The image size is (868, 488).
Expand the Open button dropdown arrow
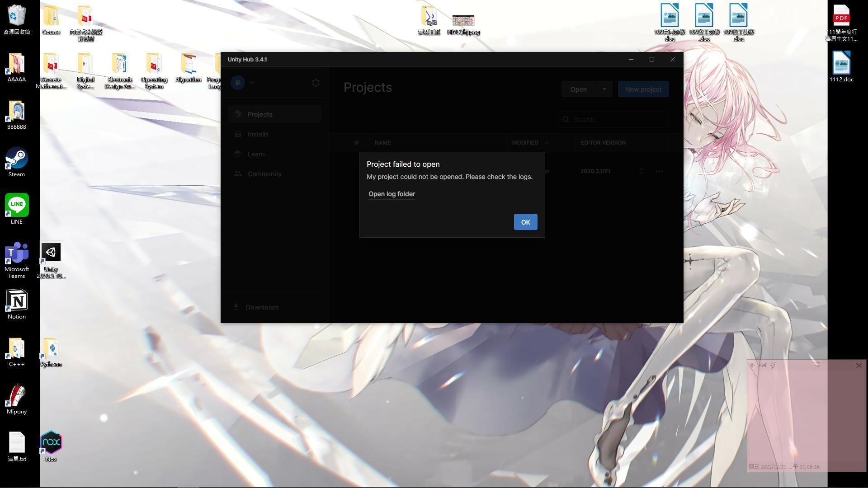click(x=604, y=89)
